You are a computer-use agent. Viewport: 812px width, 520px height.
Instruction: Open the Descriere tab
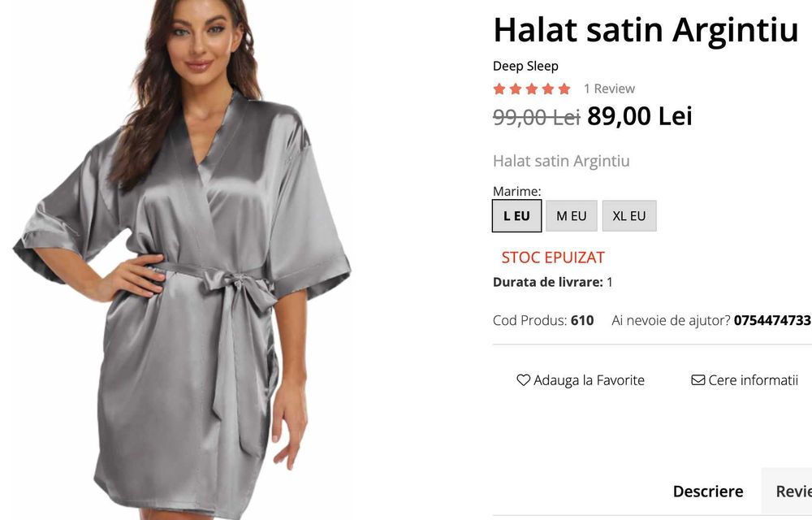(x=708, y=491)
